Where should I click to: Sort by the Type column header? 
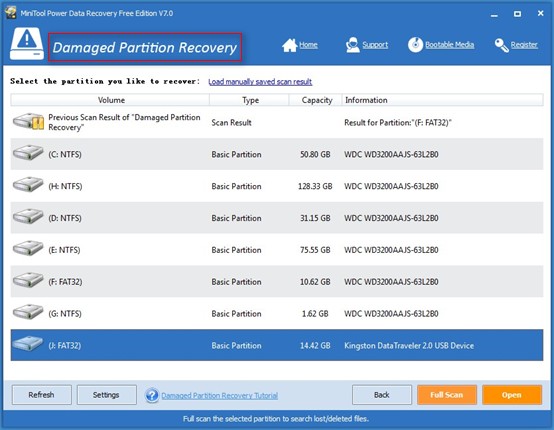[249, 100]
